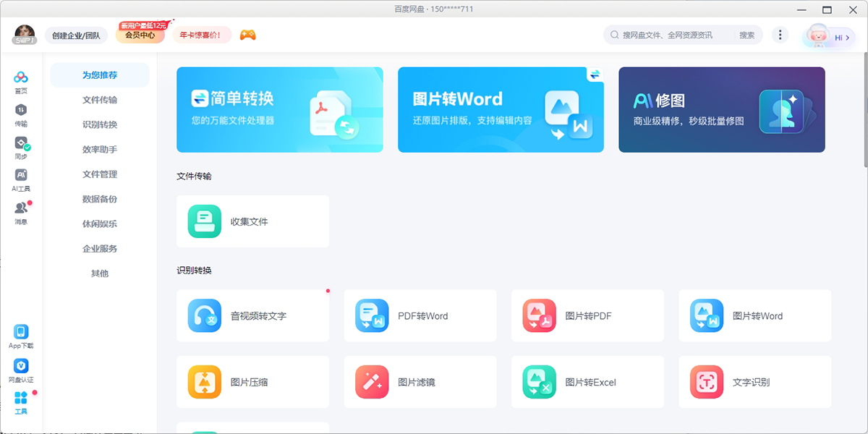This screenshot has height=434, width=868.
Task: Open the 图片压缩 tool icon
Action: (x=204, y=382)
